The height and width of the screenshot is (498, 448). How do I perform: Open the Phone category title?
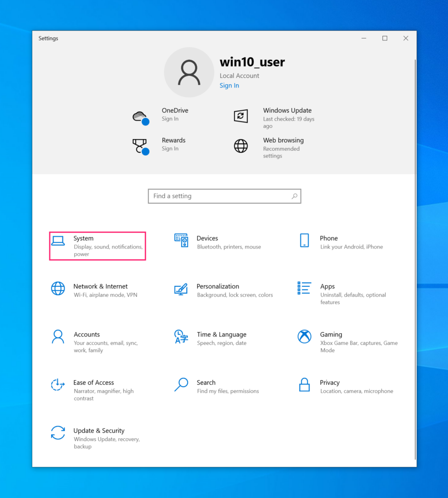point(328,238)
